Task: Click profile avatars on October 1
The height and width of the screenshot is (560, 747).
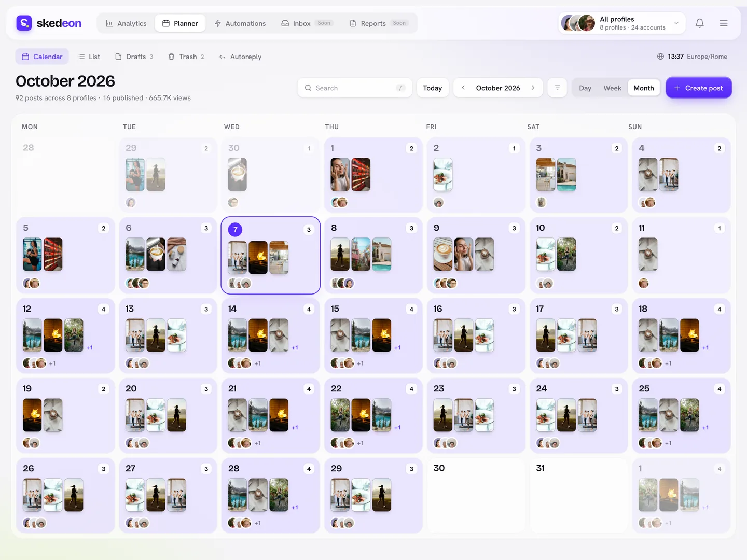Action: [x=339, y=202]
